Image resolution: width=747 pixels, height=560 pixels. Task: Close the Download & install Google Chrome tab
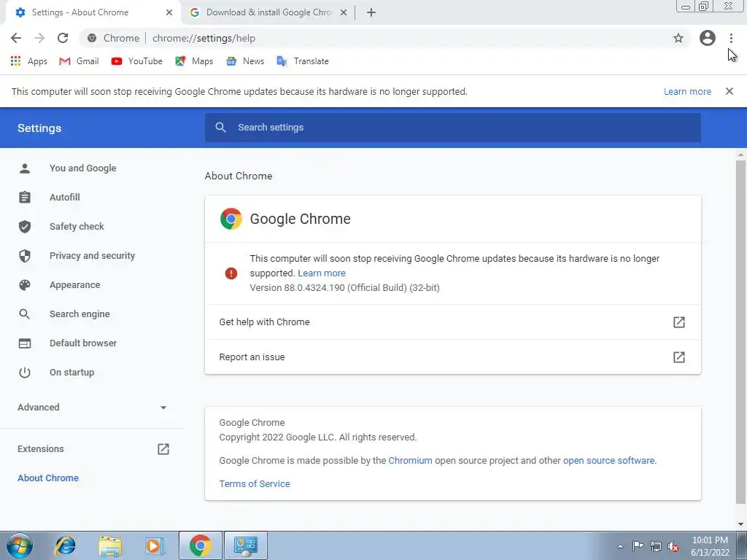[x=344, y=12]
